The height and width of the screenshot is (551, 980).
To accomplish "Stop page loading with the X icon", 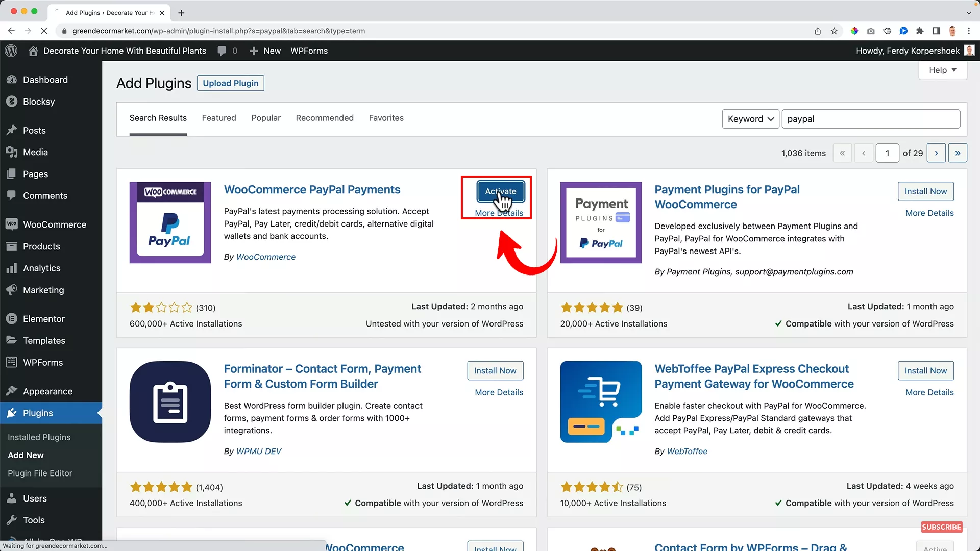I will pyautogui.click(x=44, y=31).
